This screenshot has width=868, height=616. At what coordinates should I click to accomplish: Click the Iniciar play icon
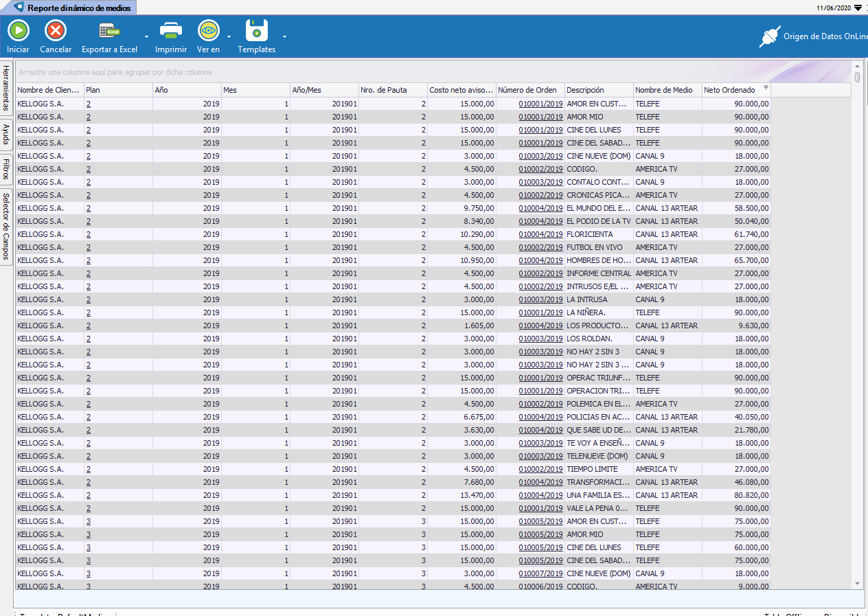(x=19, y=31)
